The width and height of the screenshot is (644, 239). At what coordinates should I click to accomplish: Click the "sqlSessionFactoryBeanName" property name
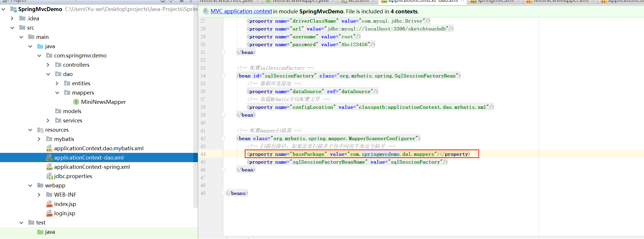click(x=329, y=162)
